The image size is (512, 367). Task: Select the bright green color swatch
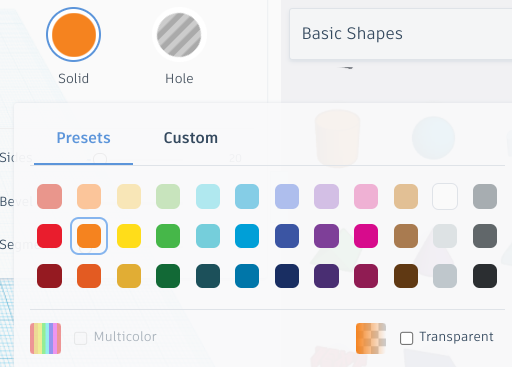pos(168,236)
